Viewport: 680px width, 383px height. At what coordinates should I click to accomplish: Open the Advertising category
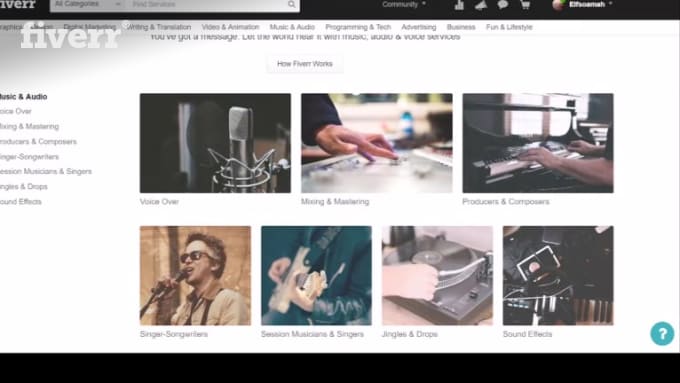coord(419,27)
